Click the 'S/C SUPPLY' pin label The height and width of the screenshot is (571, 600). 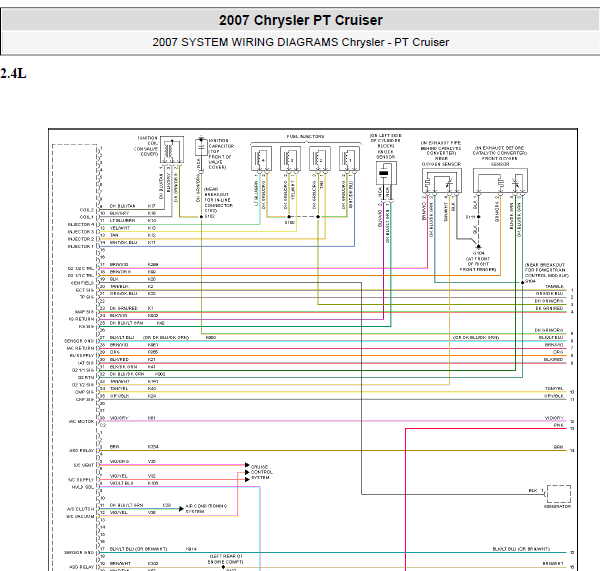(81, 480)
